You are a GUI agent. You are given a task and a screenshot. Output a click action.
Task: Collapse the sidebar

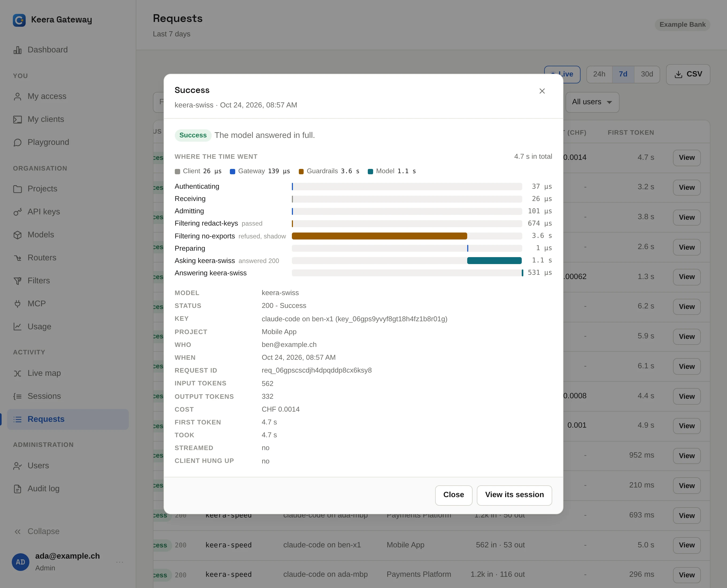pyautogui.click(x=37, y=531)
